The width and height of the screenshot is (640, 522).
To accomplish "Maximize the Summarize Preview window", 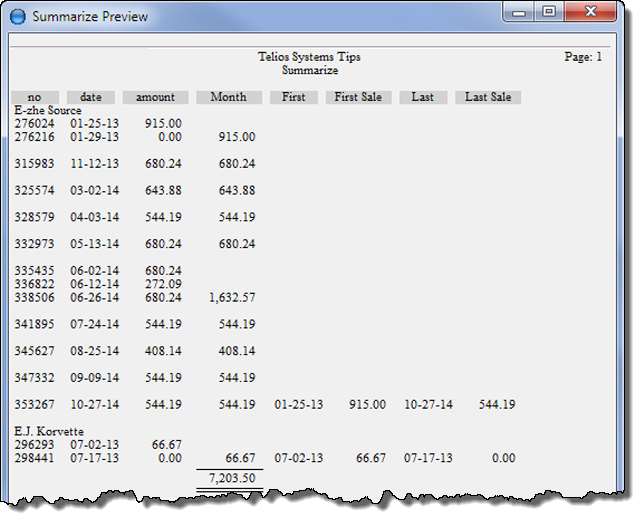I will (x=548, y=12).
